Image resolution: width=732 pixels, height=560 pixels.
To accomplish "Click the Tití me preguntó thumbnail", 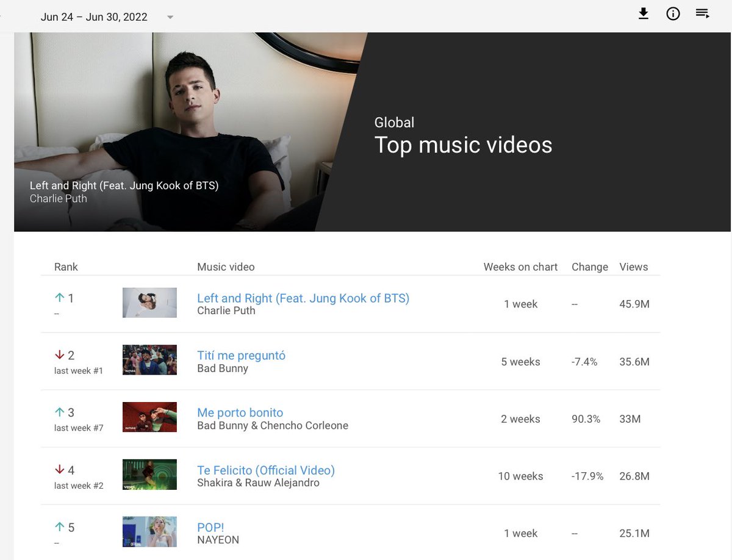I will 149,360.
